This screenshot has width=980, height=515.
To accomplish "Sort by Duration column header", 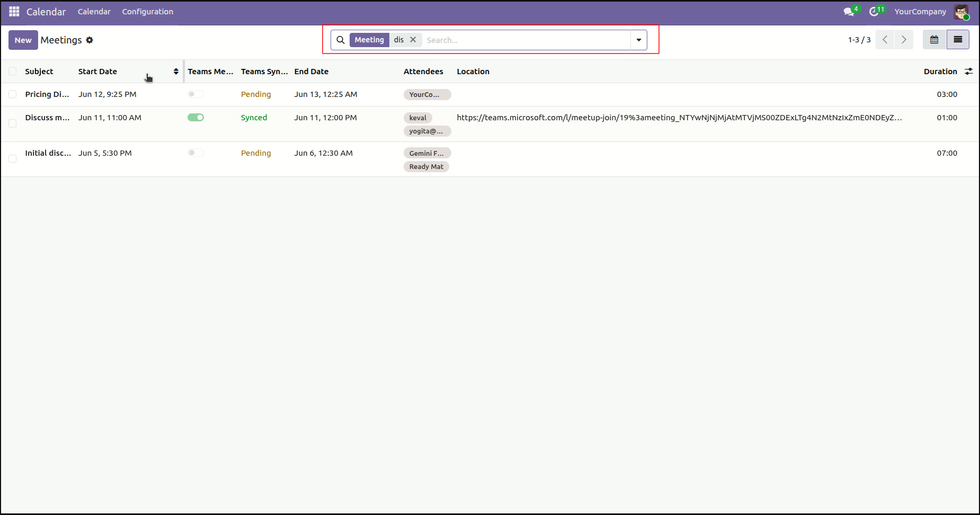I will click(940, 72).
